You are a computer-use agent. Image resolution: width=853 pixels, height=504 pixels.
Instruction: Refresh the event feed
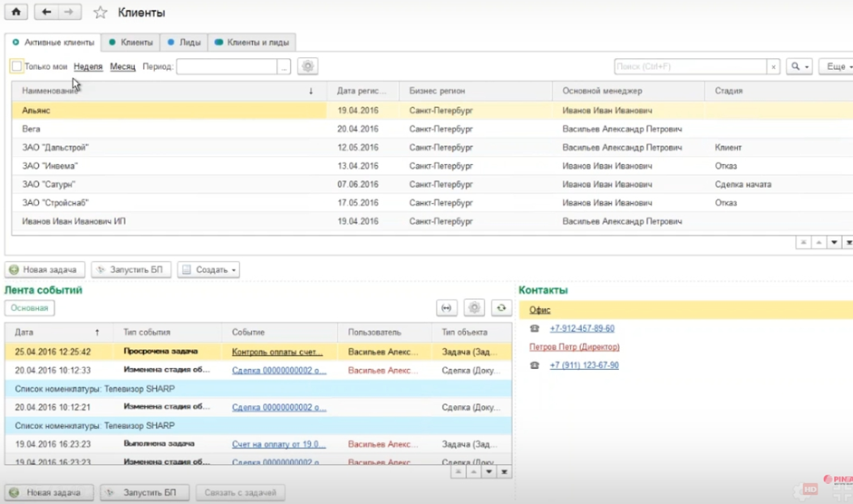[501, 308]
